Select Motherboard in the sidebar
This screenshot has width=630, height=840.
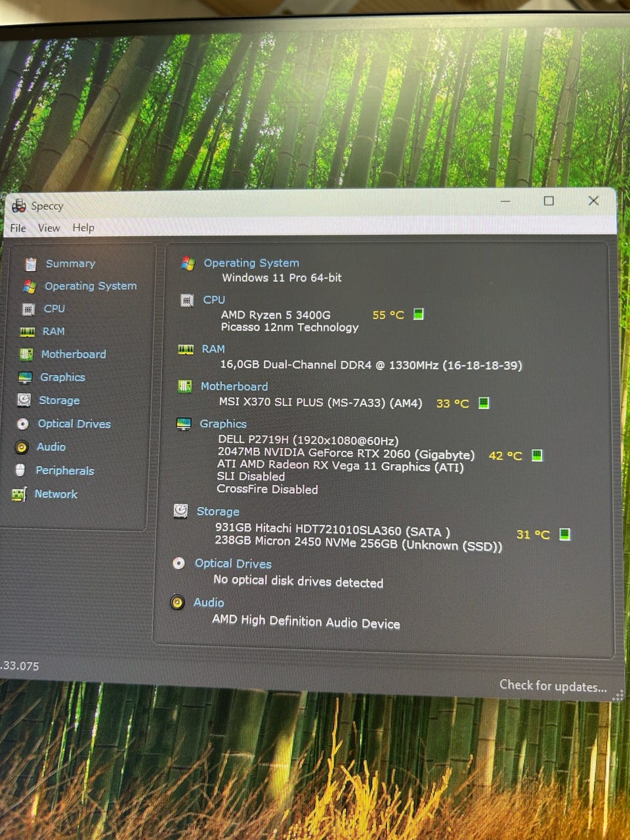click(73, 354)
